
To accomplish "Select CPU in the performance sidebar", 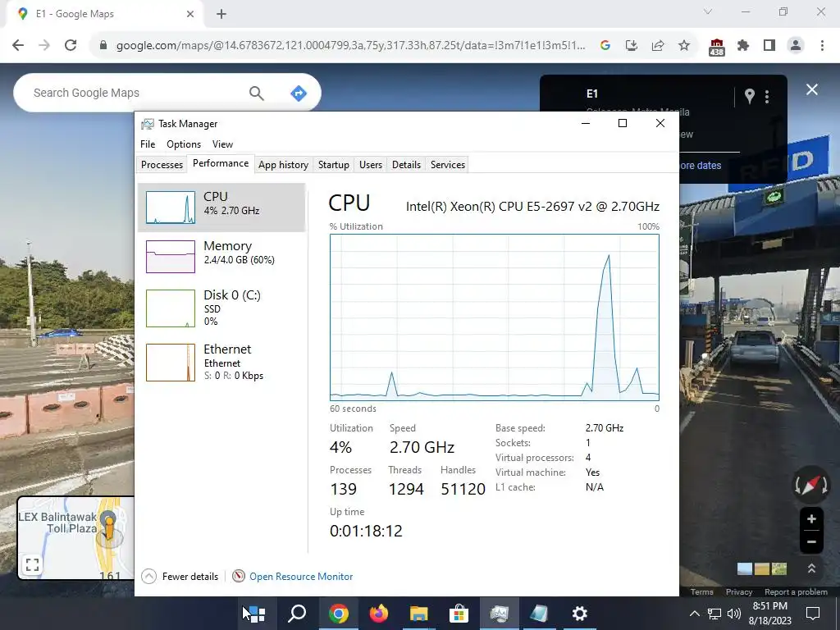I will coord(221,208).
